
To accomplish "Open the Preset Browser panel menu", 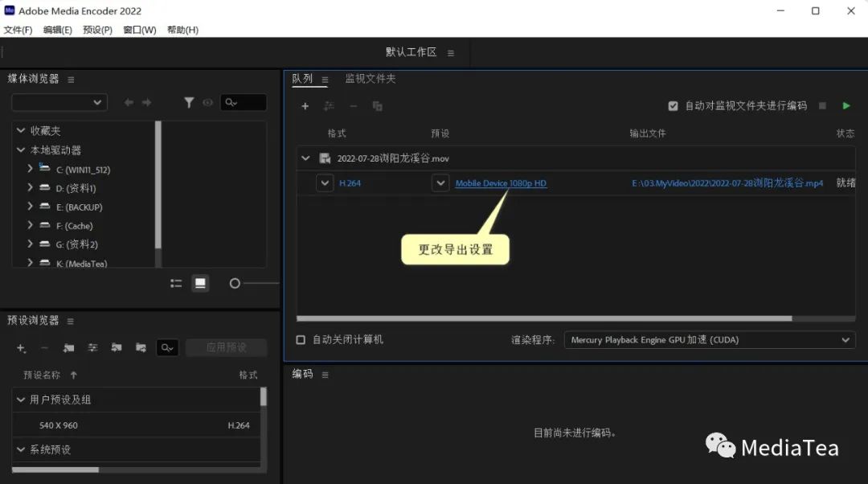I will (70, 321).
